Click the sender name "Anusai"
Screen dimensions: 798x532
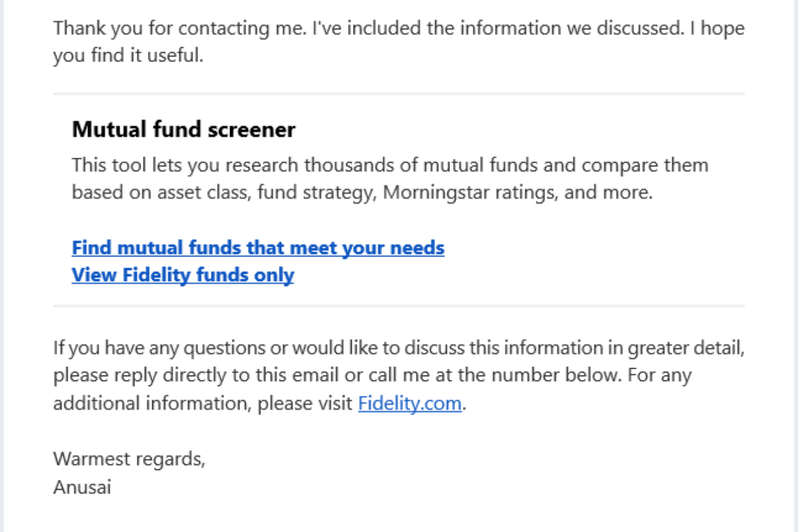[x=82, y=487]
